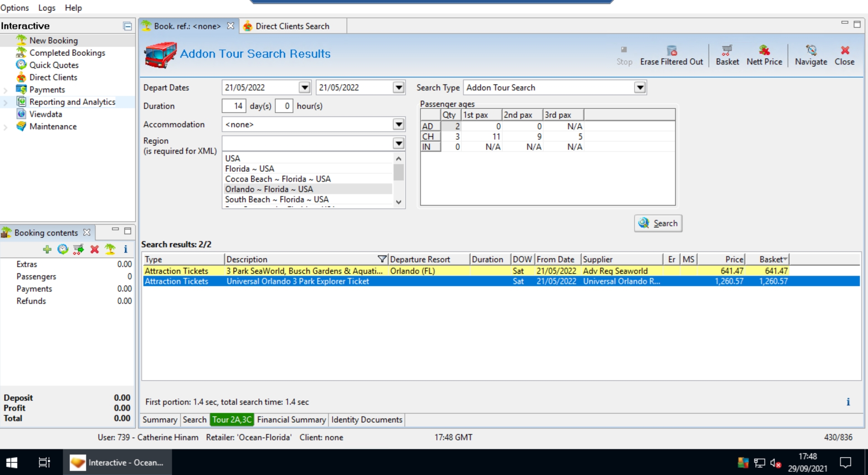Select the Tour 2A,3C bottom tab
This screenshot has width=868, height=475.
point(232,420)
